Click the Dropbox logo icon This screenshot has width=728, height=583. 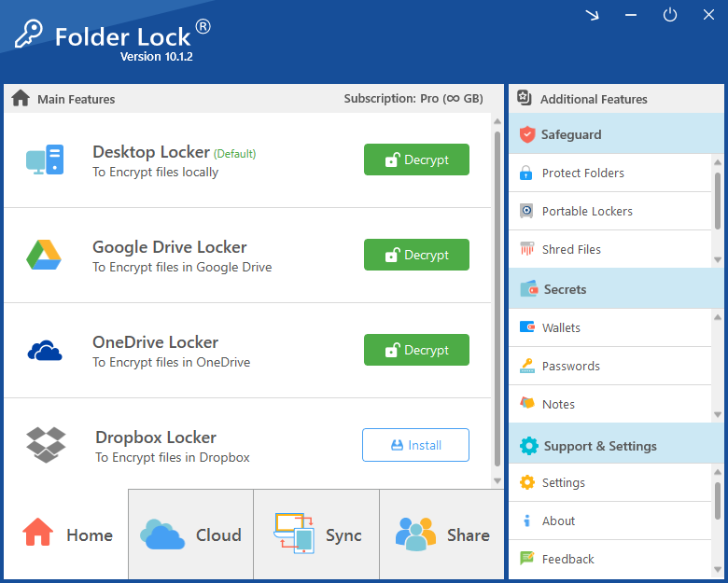[46, 445]
